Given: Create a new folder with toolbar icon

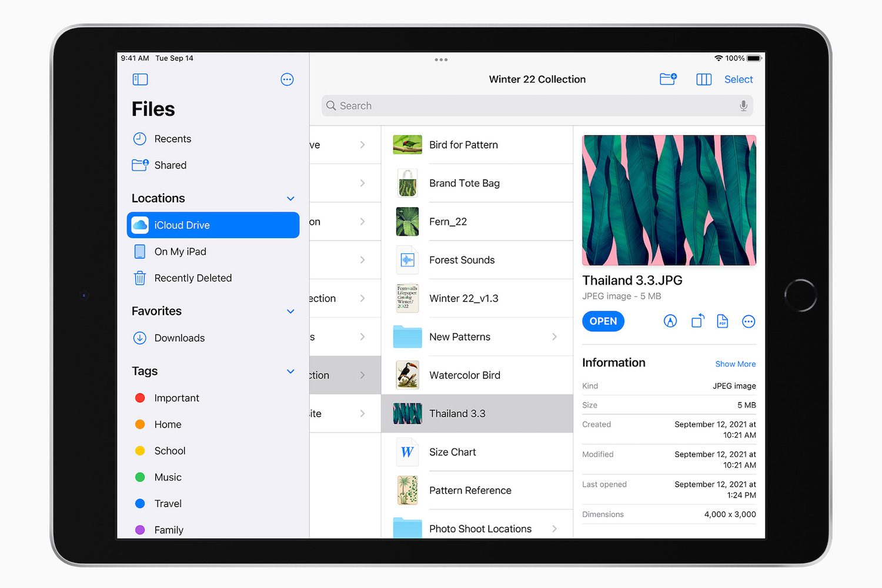Looking at the screenshot, I should (x=668, y=79).
